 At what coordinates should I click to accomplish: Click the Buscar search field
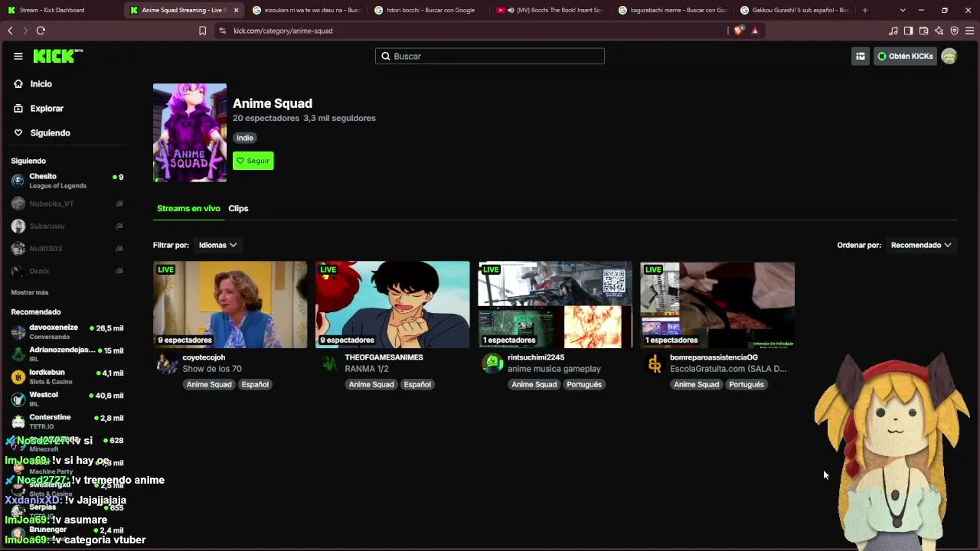click(x=490, y=56)
